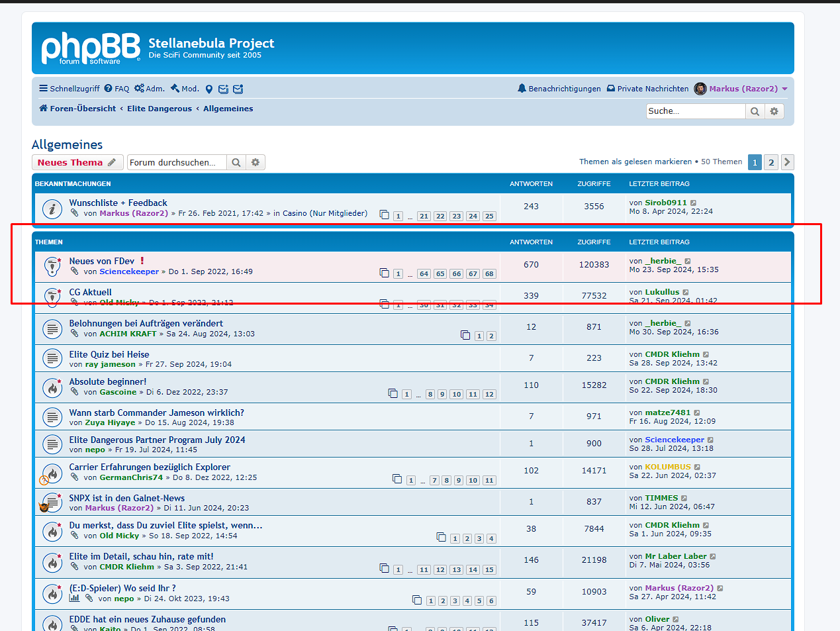The height and width of the screenshot is (631, 840).
Task: Open Mr Laber Laber user profile
Action: pos(676,556)
